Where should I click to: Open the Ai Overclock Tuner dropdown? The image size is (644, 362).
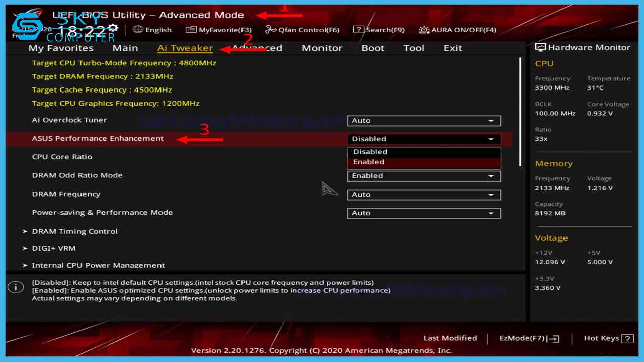click(x=424, y=121)
